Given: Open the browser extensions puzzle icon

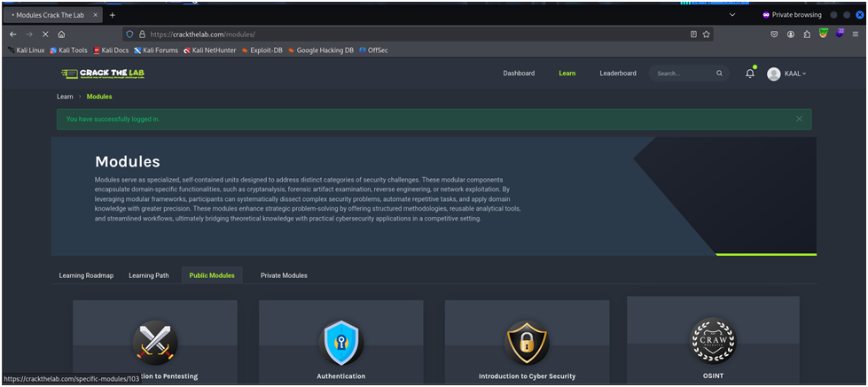Looking at the screenshot, I should pos(807,35).
